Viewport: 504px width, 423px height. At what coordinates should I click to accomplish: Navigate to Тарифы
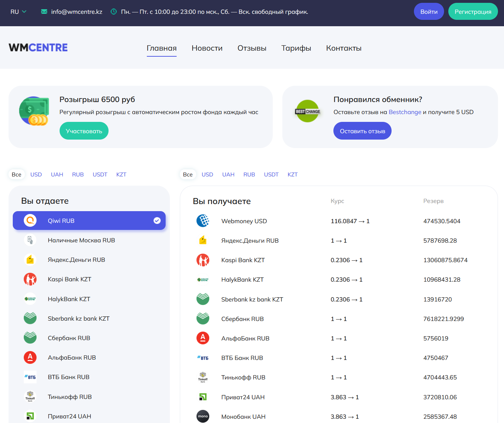tap(296, 48)
